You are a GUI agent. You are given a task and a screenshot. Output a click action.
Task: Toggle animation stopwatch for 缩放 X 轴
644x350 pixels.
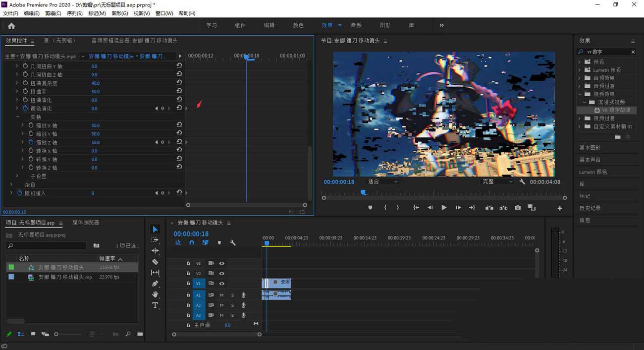pyautogui.click(x=31, y=125)
